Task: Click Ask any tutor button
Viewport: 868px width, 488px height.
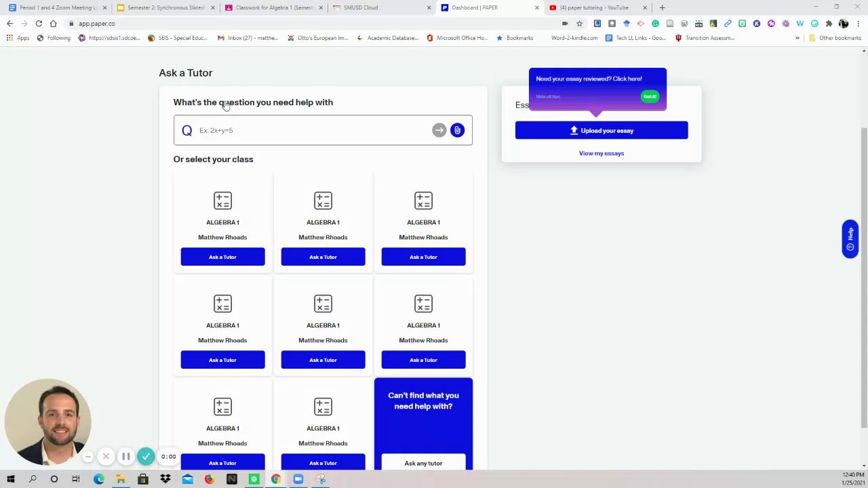Action: click(x=423, y=463)
